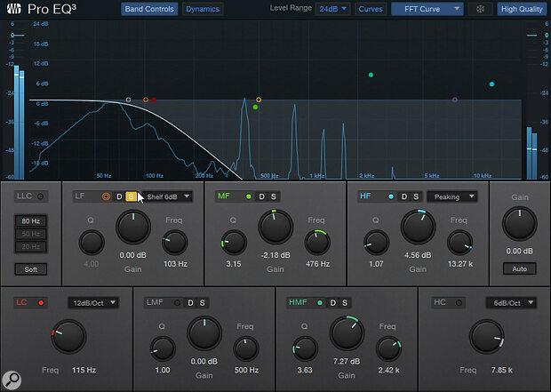This screenshot has width=551, height=392.
Task: Select the red LC node on curve
Action: click(154, 100)
